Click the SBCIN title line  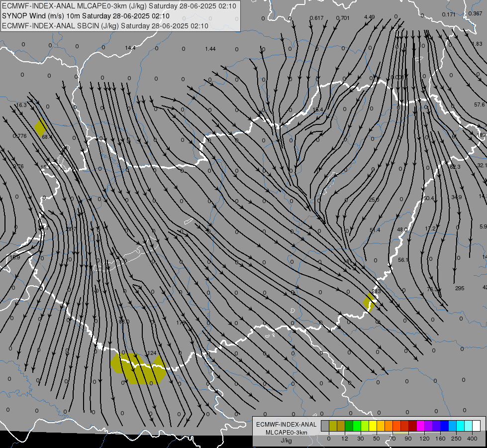point(105,26)
